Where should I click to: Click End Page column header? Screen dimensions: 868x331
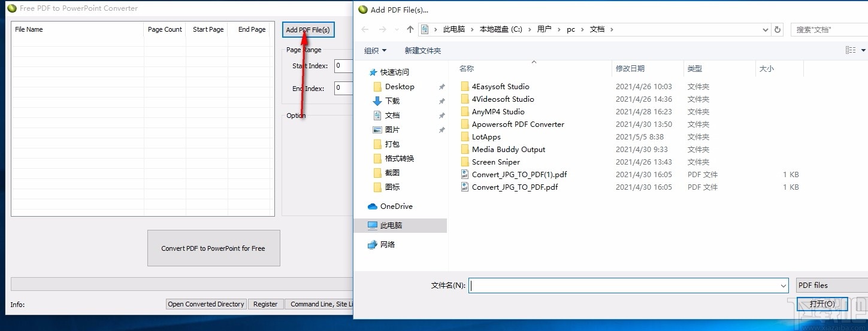pyautogui.click(x=252, y=29)
